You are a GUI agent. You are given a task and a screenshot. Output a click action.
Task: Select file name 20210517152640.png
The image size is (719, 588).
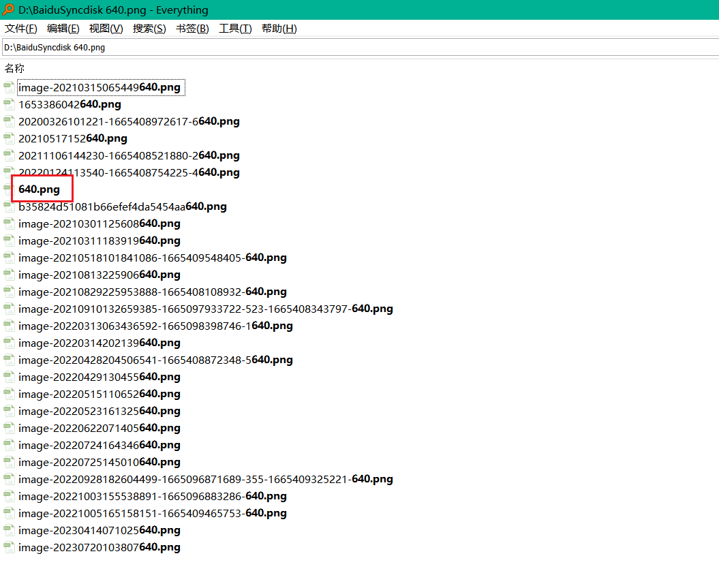tap(73, 138)
